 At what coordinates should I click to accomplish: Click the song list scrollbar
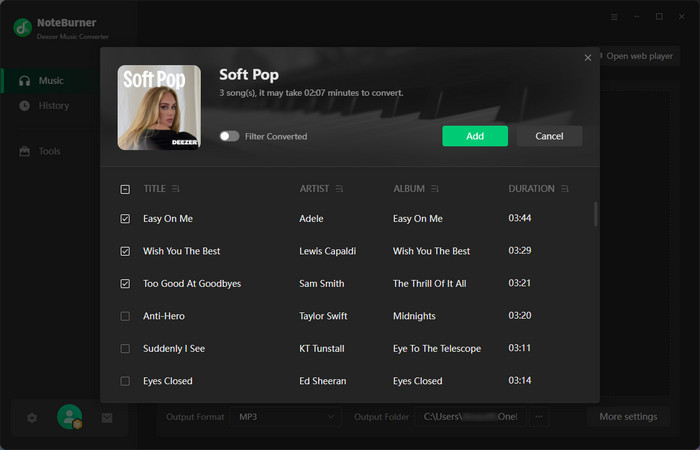(596, 214)
